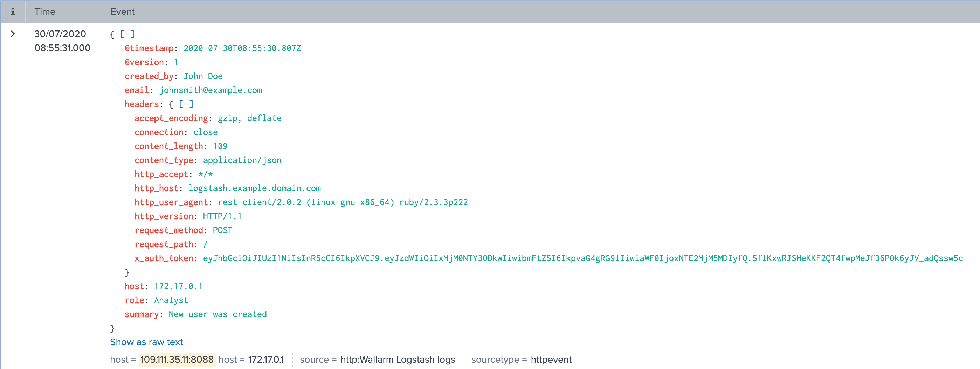Click the host field value 172.17.0.1

pos(266,359)
